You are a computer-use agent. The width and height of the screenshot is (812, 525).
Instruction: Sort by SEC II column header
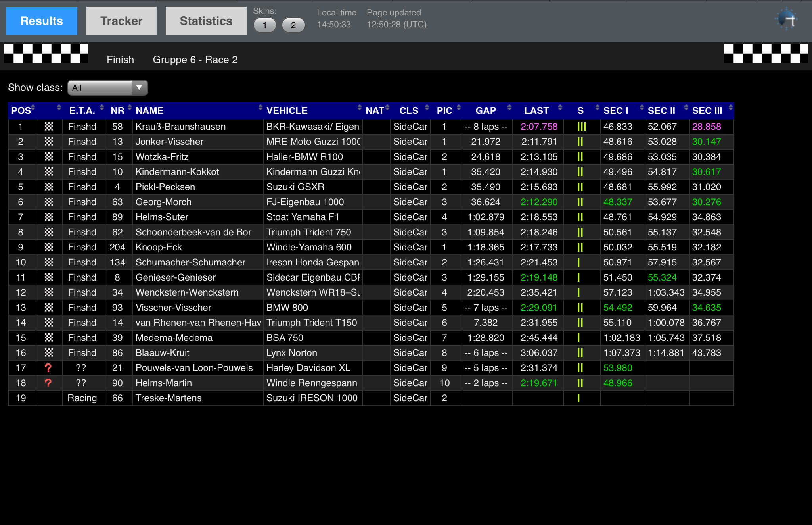[667, 111]
